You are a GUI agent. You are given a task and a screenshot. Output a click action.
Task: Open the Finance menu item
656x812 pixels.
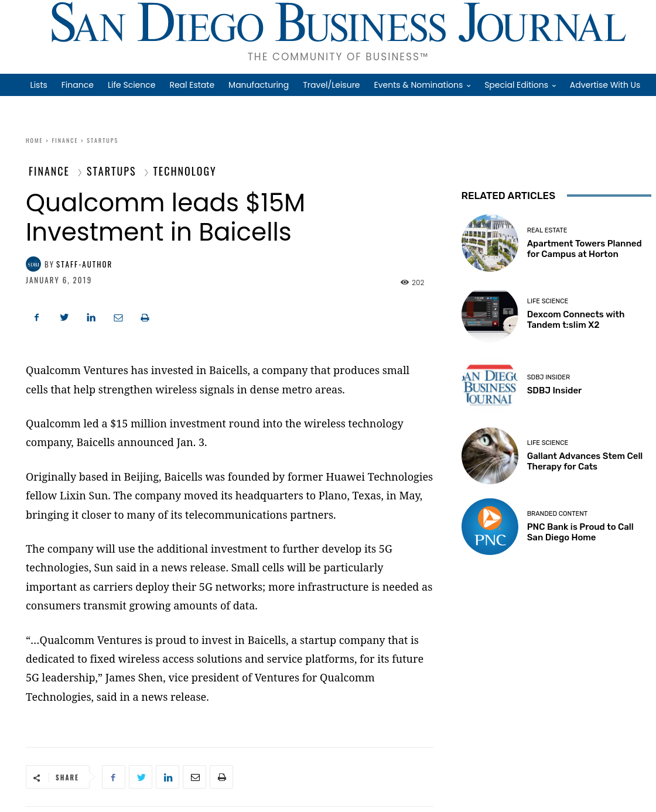coord(77,85)
